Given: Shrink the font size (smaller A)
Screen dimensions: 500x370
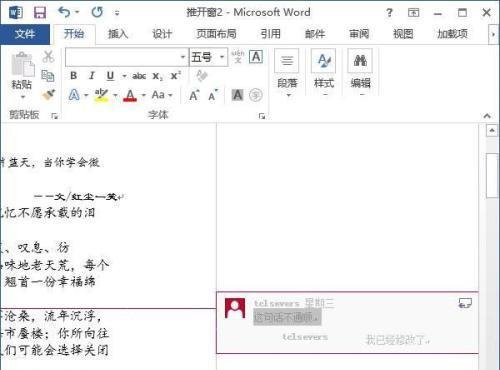Looking at the screenshot, I should click(x=213, y=95).
